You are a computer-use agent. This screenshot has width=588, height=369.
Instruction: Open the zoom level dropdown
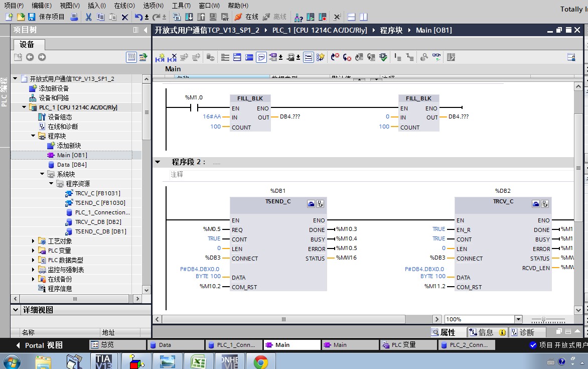[519, 319]
